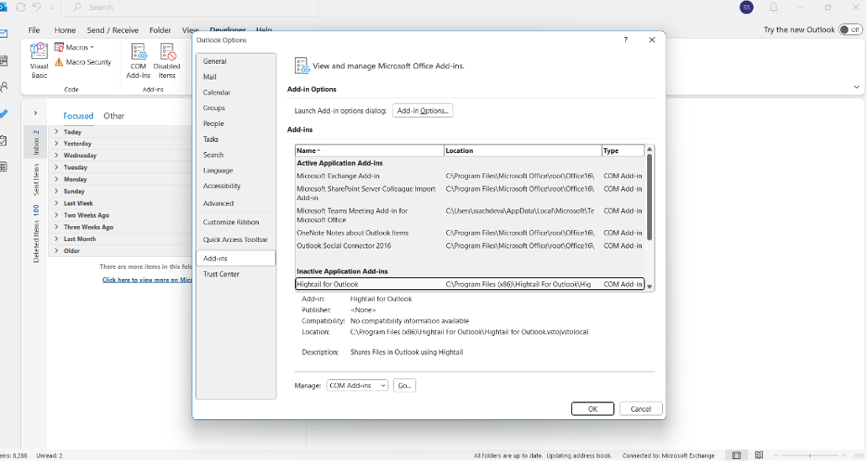
Task: Select Outlook Social Connector 2016 row
Action: (x=470, y=246)
